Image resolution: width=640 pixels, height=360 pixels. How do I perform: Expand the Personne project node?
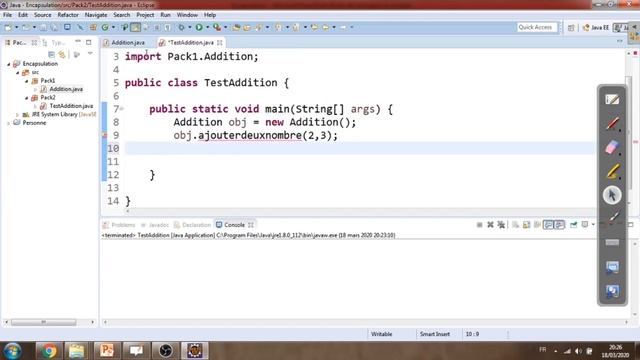pos(9,123)
